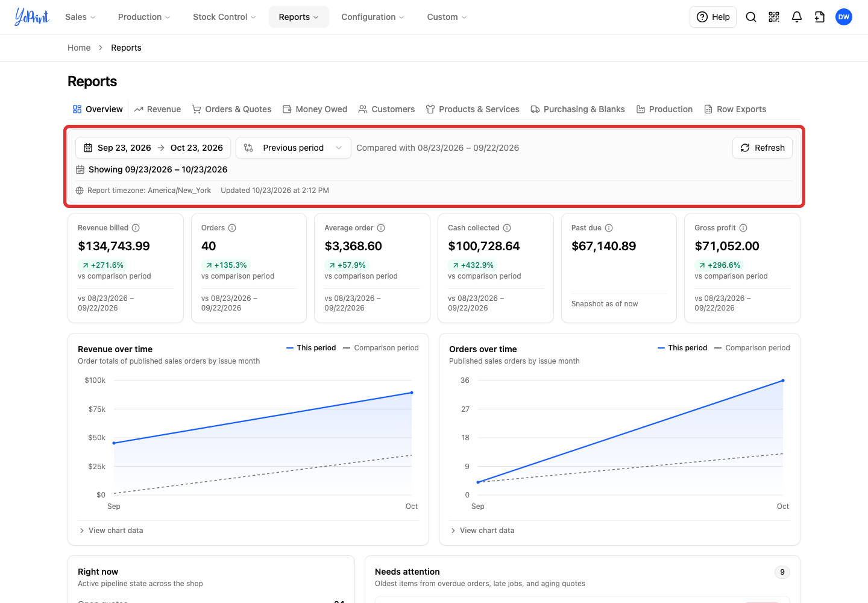The width and height of the screenshot is (868, 603).
Task: Click the Needs attention count badge 9
Action: [x=782, y=572]
